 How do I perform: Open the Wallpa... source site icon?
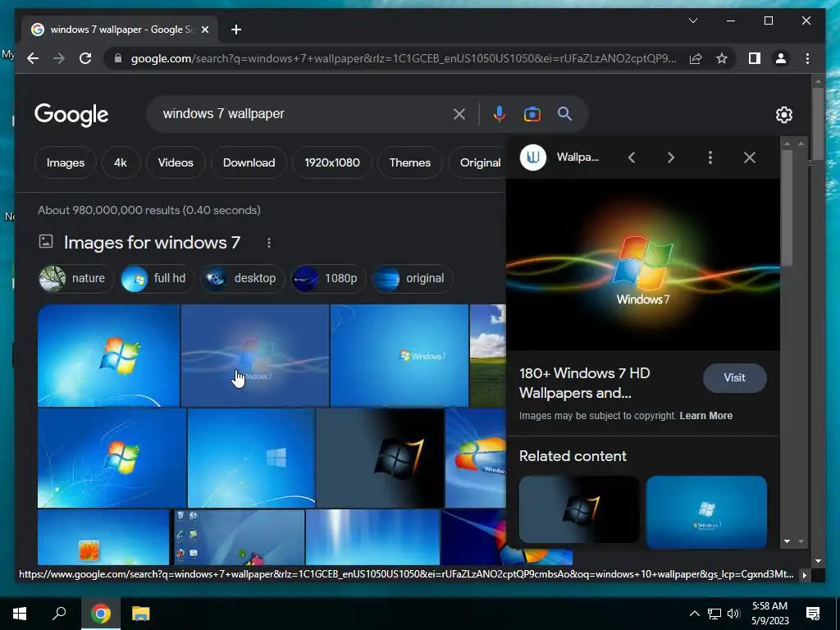point(533,157)
